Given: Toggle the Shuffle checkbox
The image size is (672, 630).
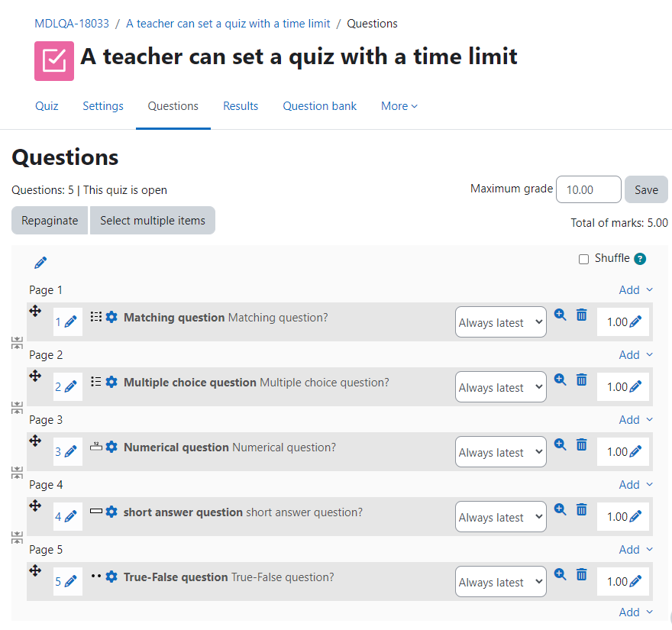Looking at the screenshot, I should click(583, 259).
